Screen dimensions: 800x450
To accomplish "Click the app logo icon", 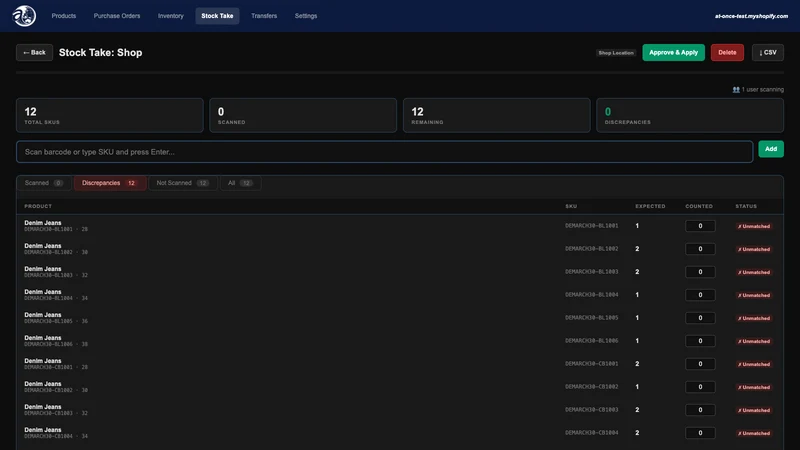I will click(24, 16).
